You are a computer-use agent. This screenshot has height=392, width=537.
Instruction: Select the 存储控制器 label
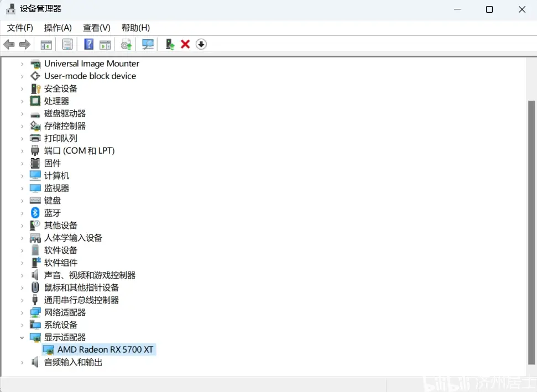65,126
